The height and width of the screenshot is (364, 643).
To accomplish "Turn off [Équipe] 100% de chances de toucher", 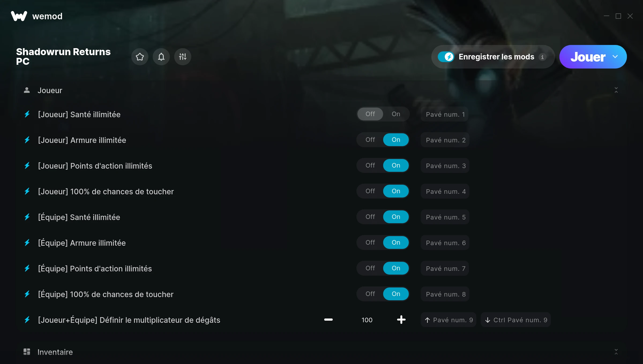I will pyautogui.click(x=370, y=294).
